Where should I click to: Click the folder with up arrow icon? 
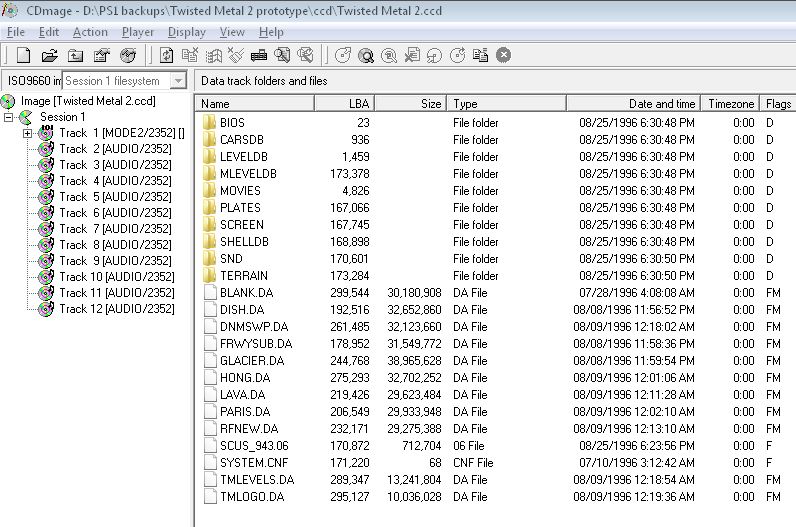[76, 55]
